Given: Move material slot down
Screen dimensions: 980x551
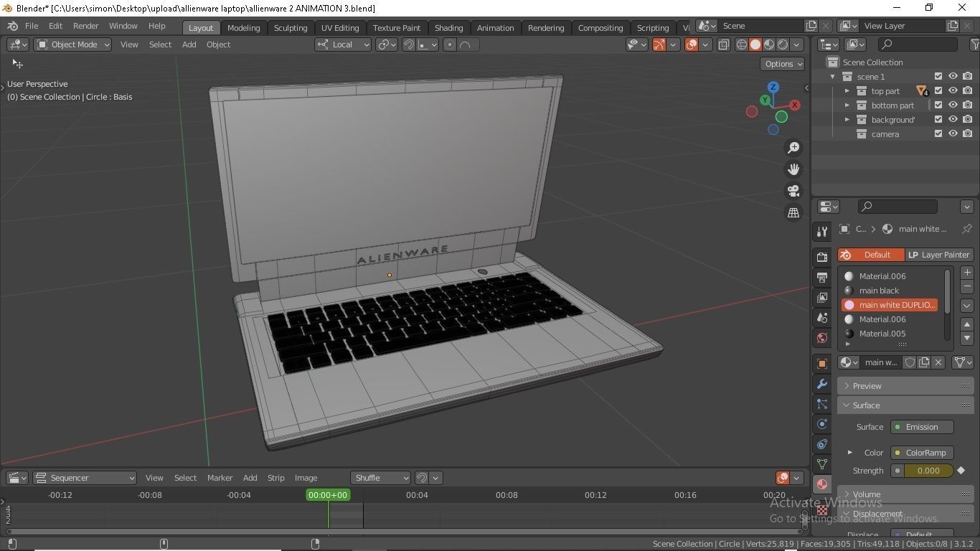Looking at the screenshot, I should [967, 338].
